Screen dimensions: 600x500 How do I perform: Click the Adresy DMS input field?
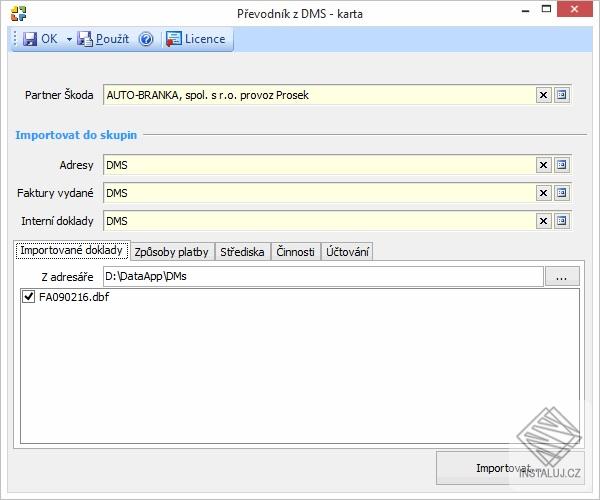point(319,165)
